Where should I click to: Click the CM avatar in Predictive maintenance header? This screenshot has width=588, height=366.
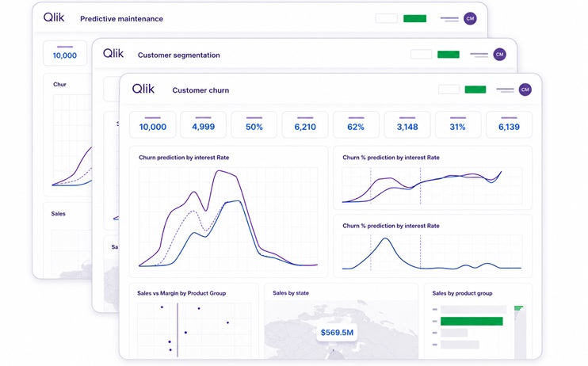point(470,18)
